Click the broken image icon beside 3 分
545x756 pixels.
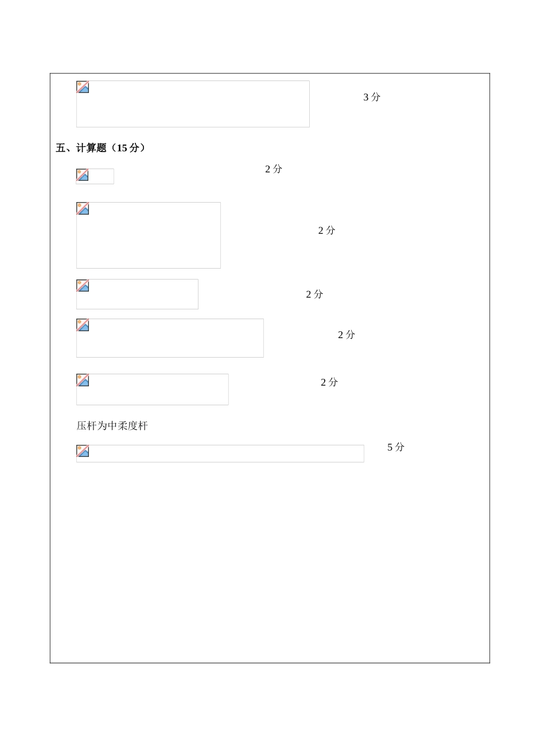(83, 87)
